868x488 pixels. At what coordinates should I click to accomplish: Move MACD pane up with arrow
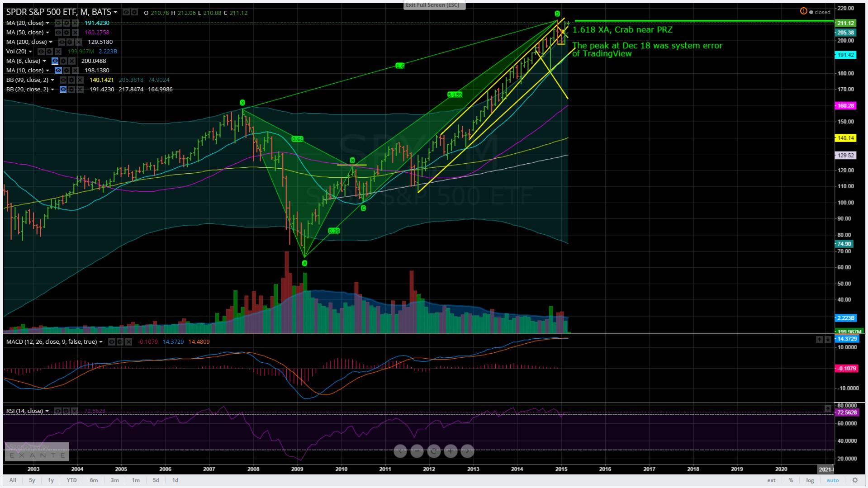819,339
